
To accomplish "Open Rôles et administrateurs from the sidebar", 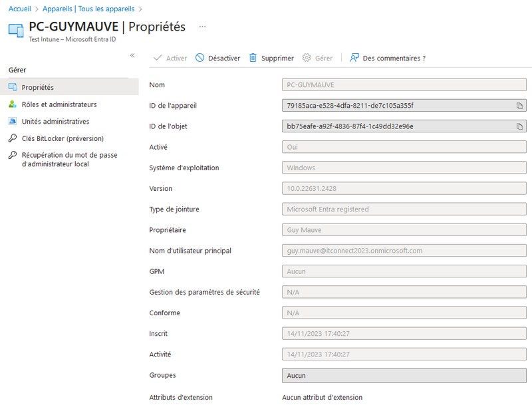I will [59, 104].
